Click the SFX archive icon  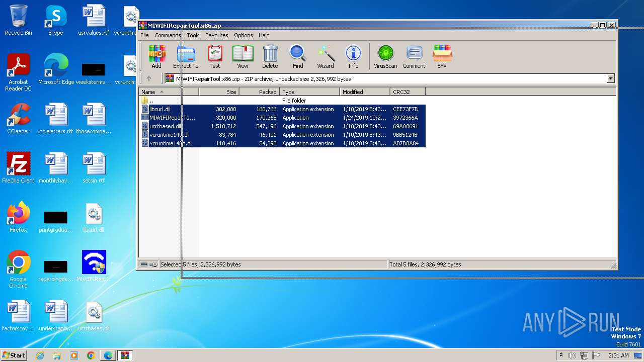click(442, 56)
